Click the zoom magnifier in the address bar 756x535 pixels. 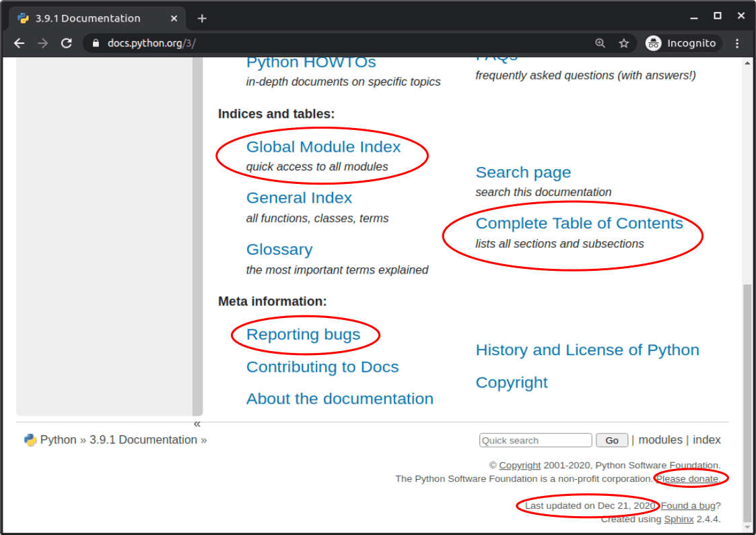599,42
